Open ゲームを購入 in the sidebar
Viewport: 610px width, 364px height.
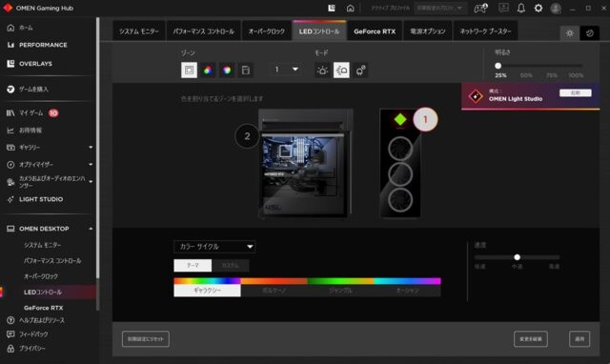(34, 89)
